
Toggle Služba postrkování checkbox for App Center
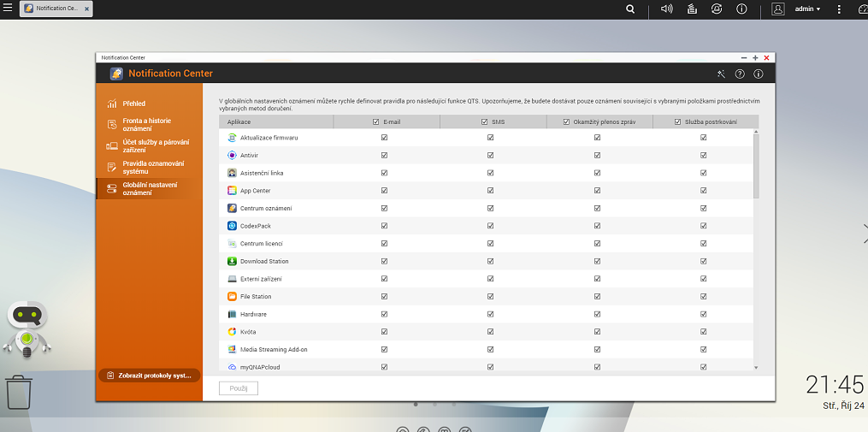click(x=703, y=191)
